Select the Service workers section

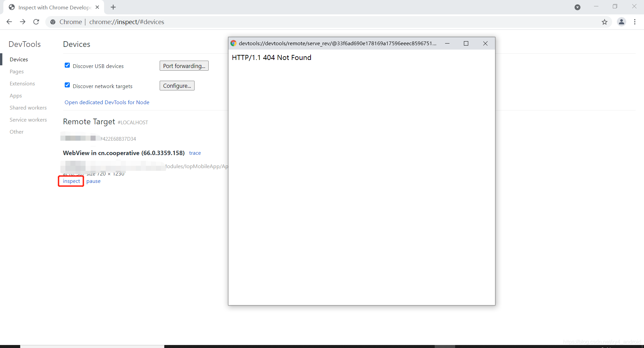pos(28,120)
